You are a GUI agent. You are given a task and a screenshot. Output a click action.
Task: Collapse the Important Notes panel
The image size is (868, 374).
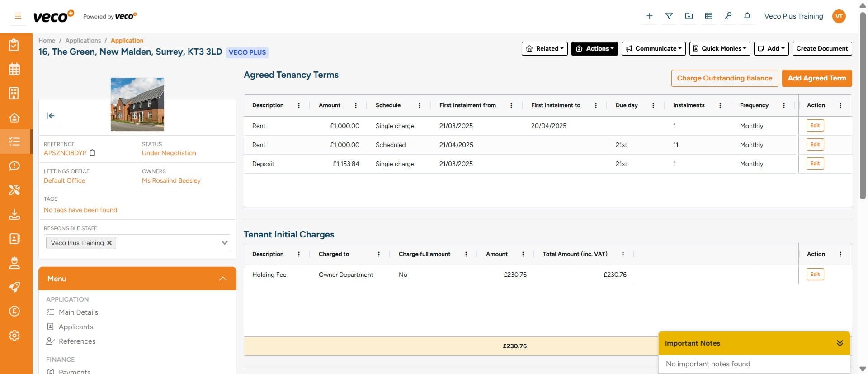click(840, 343)
